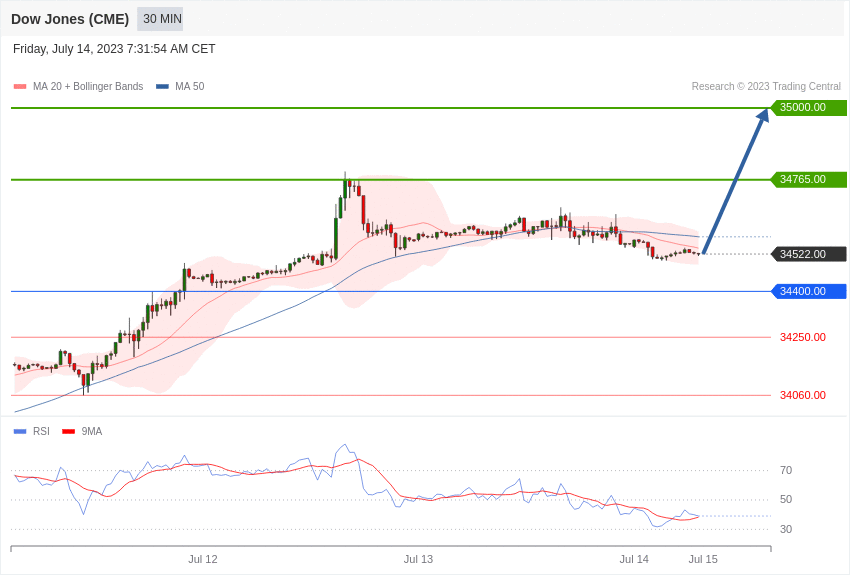
Task: Click the MA 20 + Bollinger Bands legend swatch
Action: (20, 87)
